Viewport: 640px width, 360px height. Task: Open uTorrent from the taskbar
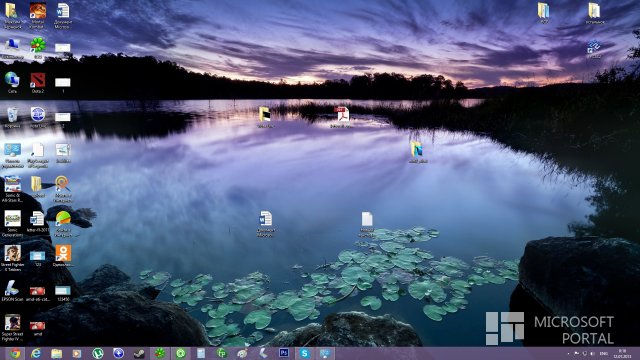click(x=98, y=353)
